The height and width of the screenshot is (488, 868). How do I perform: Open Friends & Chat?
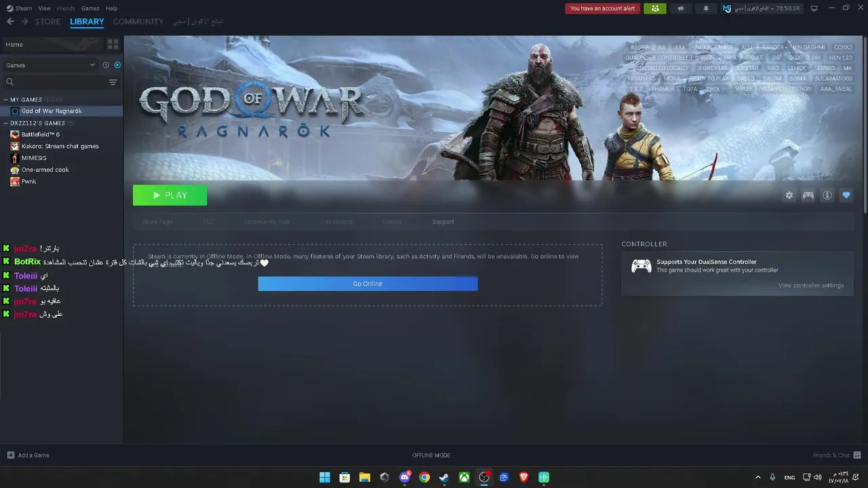(837, 455)
